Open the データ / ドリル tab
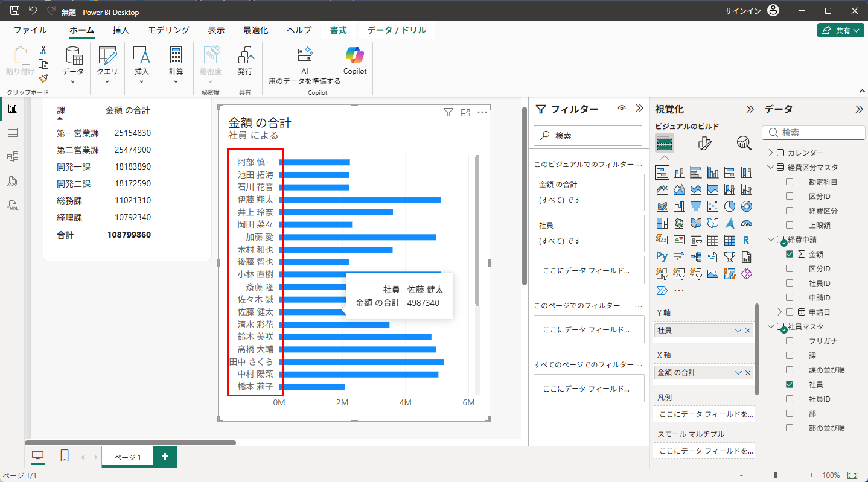868x482 pixels. pyautogui.click(x=397, y=30)
